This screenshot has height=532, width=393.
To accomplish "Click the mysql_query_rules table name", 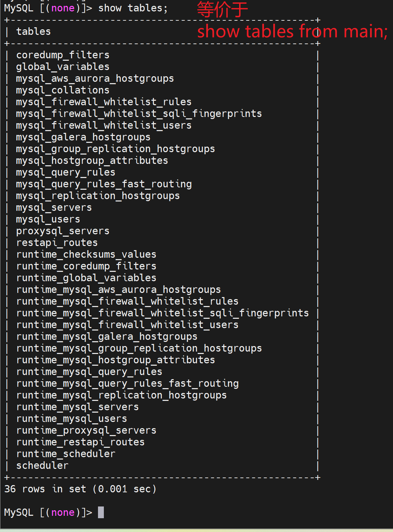I will click(x=66, y=172).
